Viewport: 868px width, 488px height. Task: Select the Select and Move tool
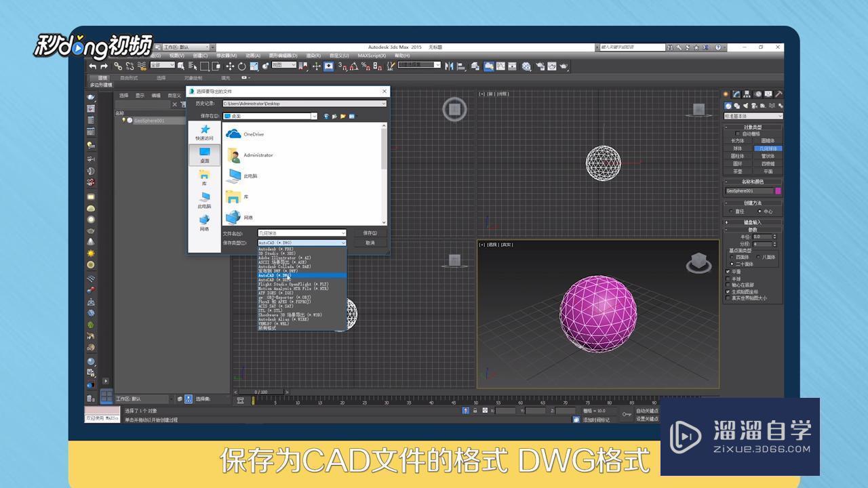231,66
